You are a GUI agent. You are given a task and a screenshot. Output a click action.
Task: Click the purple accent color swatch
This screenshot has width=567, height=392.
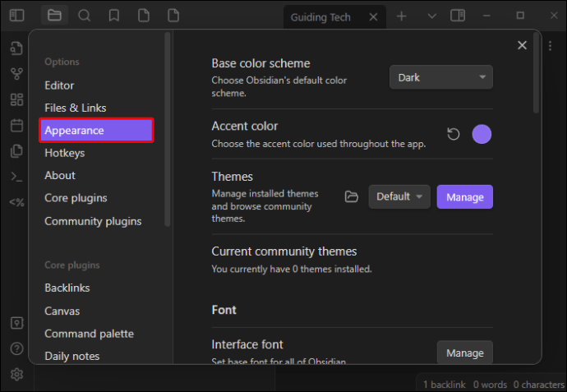pos(482,134)
